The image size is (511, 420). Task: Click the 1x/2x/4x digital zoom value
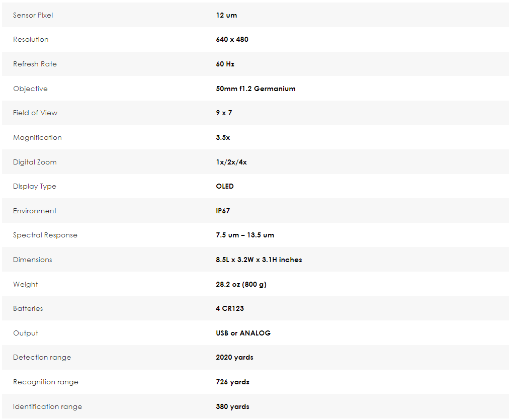click(x=231, y=162)
